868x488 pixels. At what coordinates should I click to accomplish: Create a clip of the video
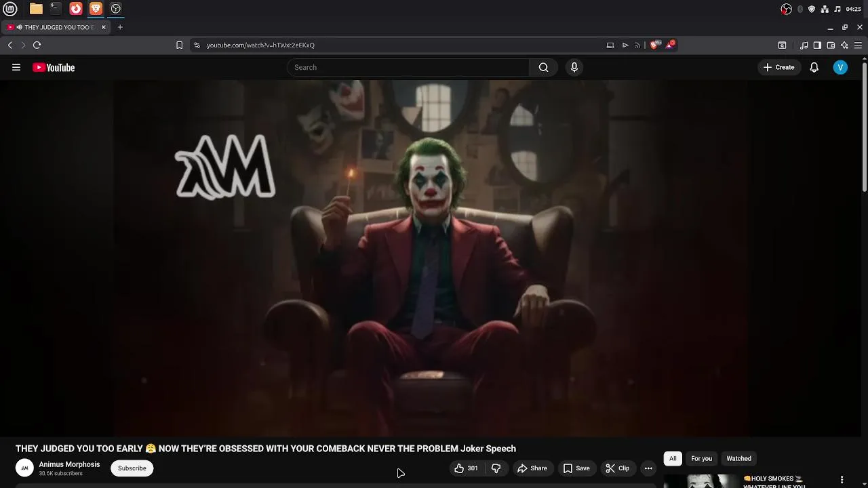pos(618,468)
